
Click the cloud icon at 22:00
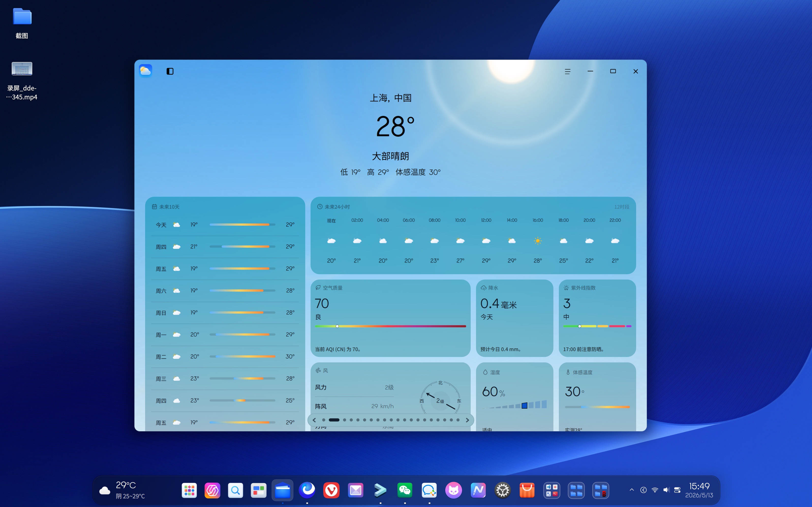615,241
